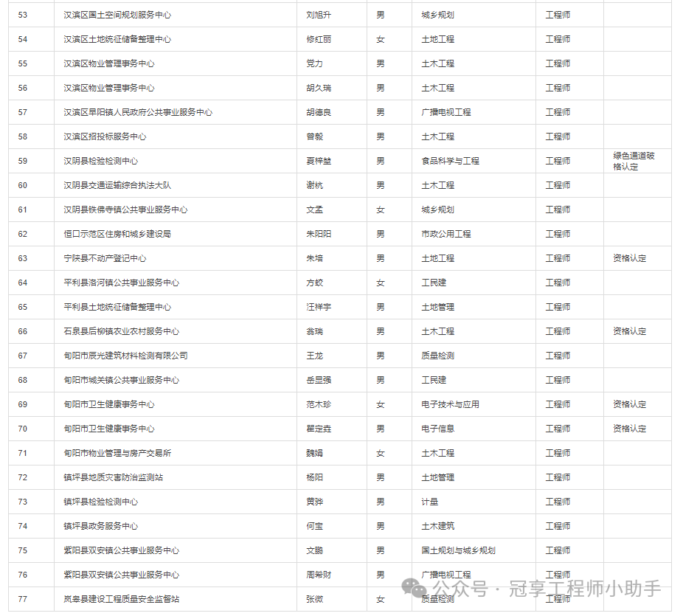Select the name 党力 in row 55
Image resolution: width=683 pixels, height=616 pixels.
click(x=314, y=63)
